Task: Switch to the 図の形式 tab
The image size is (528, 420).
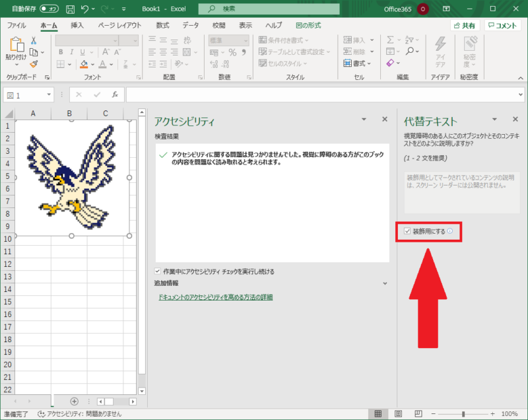Action: tap(308, 26)
